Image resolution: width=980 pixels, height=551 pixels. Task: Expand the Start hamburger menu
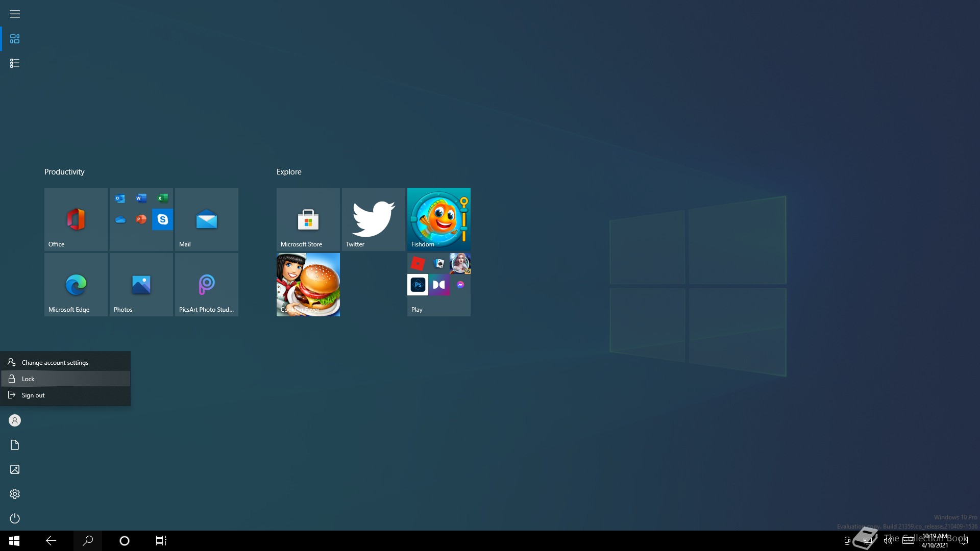click(15, 14)
